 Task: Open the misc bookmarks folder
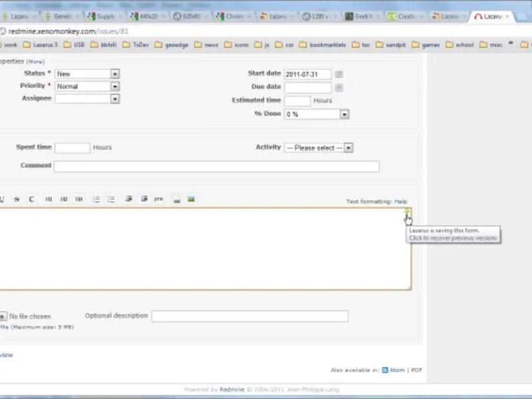point(491,45)
